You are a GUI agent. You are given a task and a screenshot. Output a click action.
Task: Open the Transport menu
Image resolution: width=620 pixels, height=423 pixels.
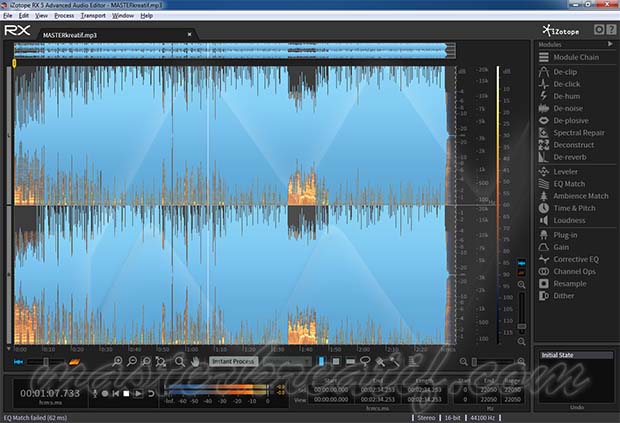click(x=93, y=16)
